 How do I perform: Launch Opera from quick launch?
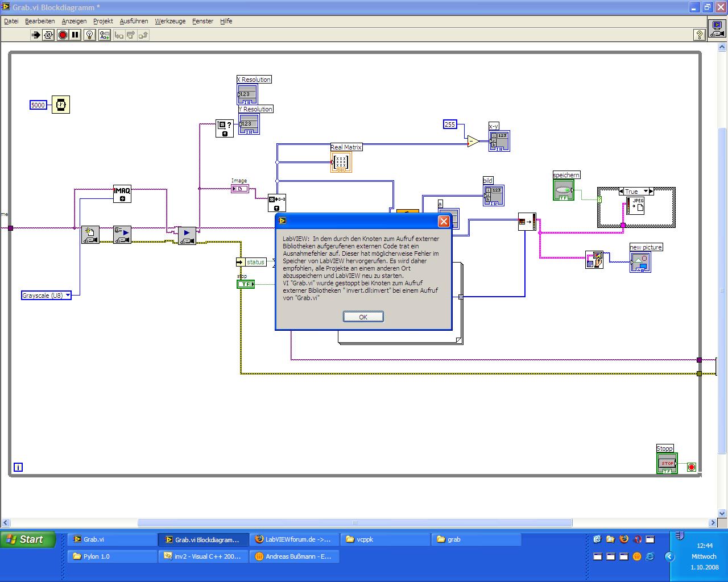point(638,539)
